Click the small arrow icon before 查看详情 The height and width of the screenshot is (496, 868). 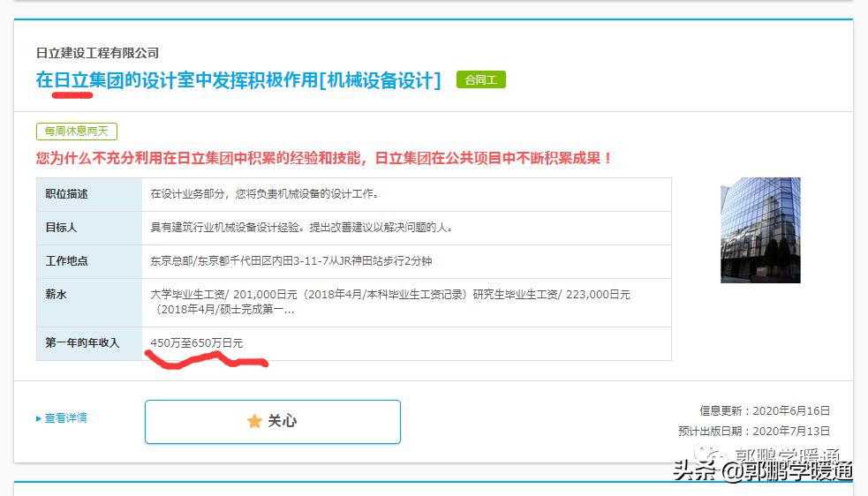point(39,418)
